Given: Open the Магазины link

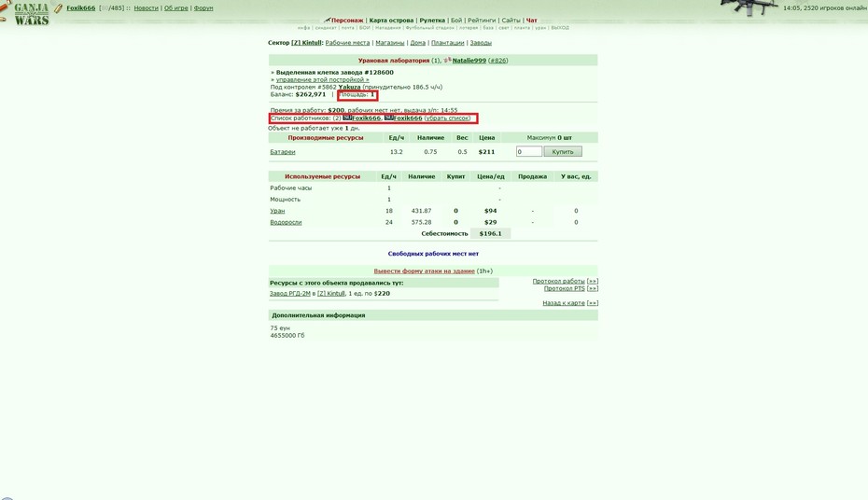Looking at the screenshot, I should coord(390,43).
